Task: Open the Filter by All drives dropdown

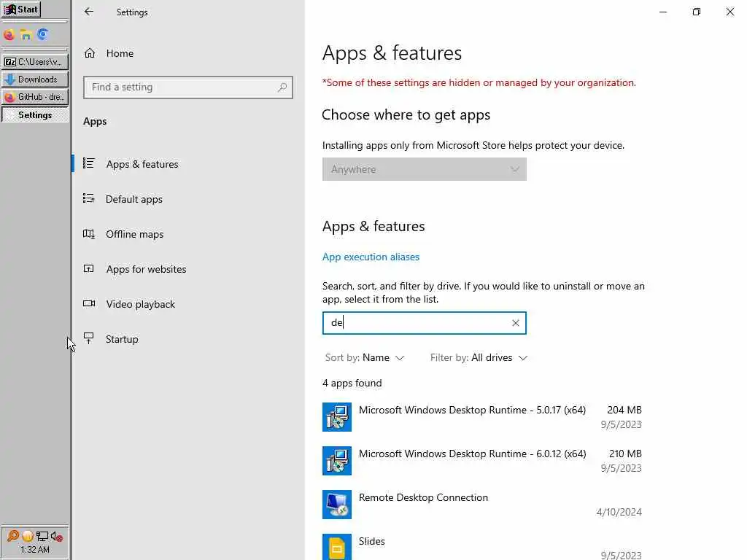Action: point(479,358)
